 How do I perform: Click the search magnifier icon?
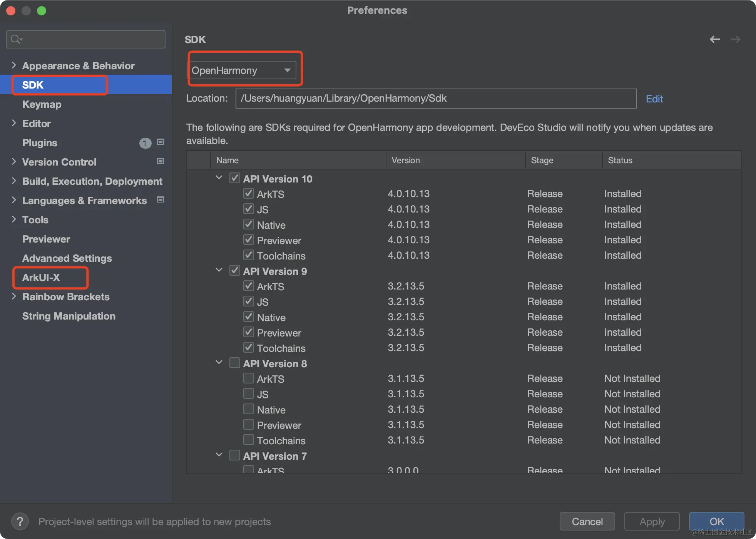[16, 39]
